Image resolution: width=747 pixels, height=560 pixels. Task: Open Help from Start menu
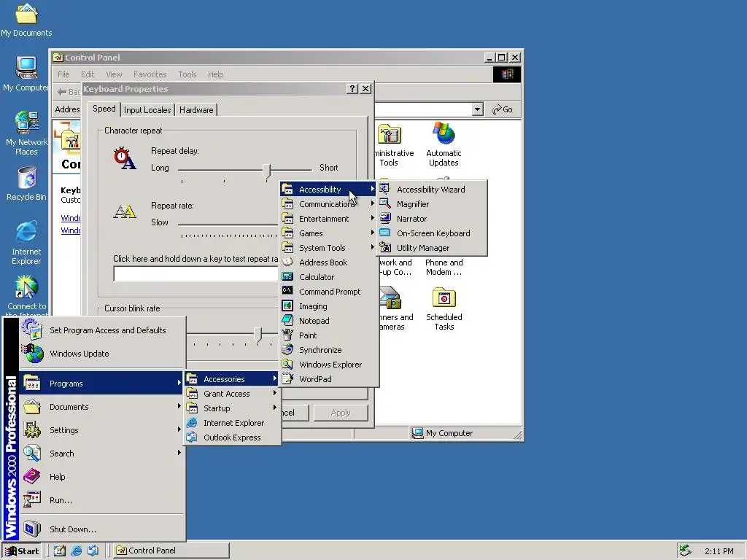[102, 477]
